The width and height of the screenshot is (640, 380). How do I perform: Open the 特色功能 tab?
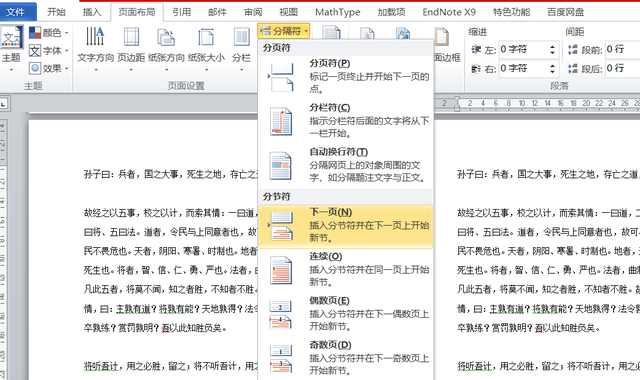[511, 12]
